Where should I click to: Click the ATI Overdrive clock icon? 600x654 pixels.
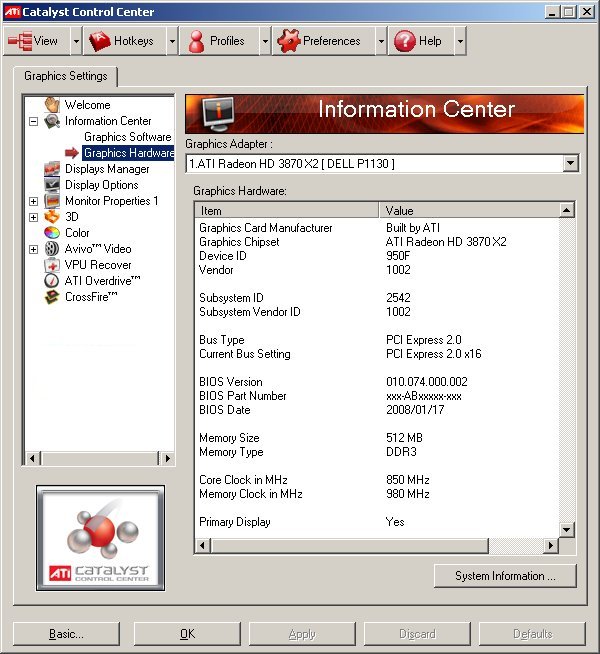pyautogui.click(x=52, y=280)
